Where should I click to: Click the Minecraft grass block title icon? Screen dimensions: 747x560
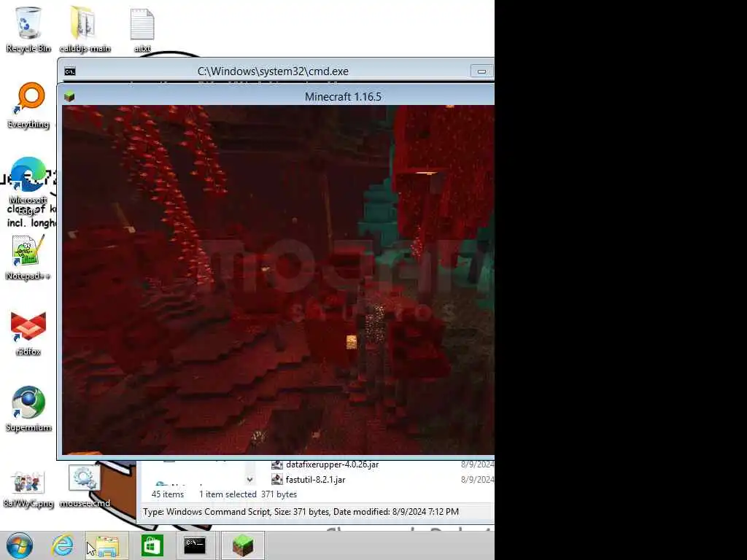click(69, 97)
